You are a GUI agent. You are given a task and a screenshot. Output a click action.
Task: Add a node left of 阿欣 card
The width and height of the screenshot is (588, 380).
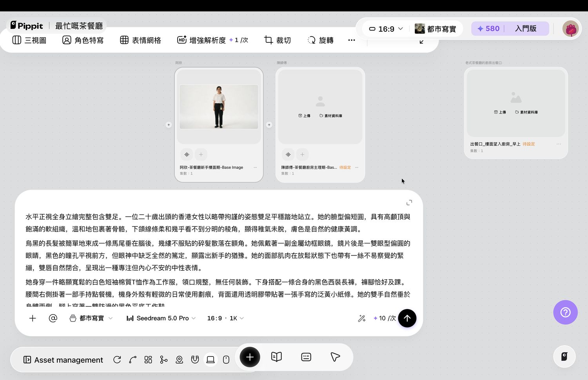(x=169, y=125)
